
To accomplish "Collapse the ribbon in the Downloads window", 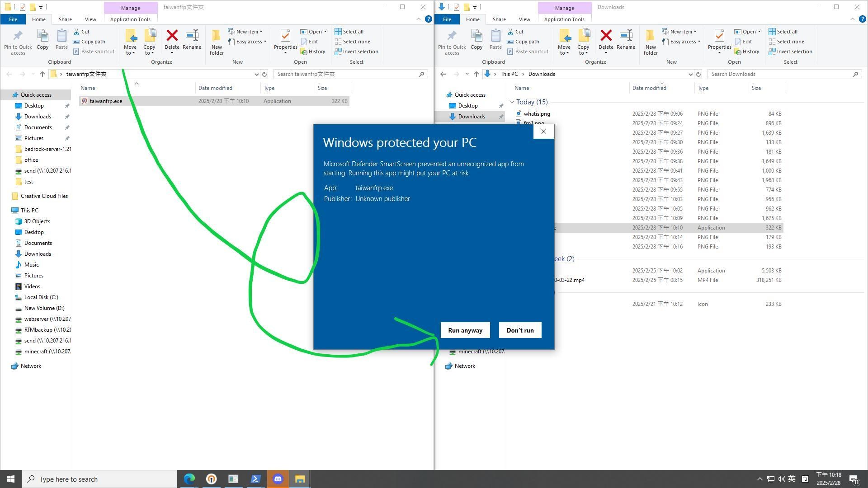I will point(852,19).
